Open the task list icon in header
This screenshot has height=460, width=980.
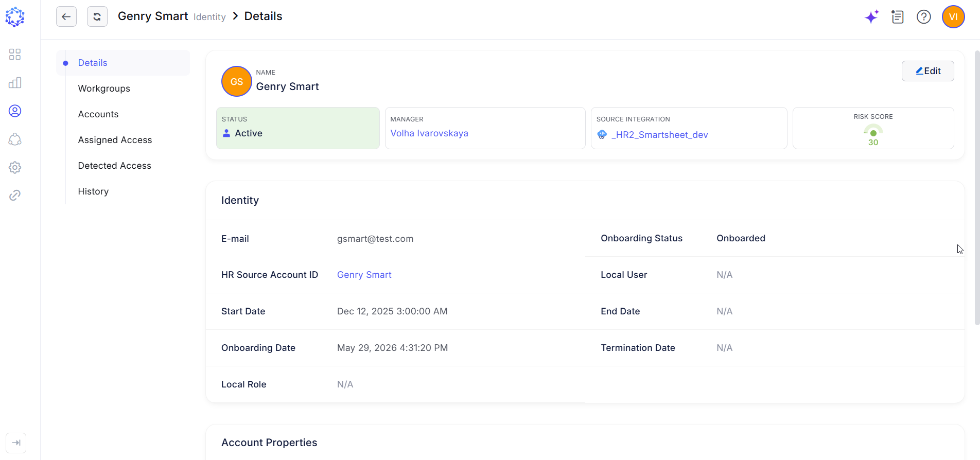tap(898, 17)
